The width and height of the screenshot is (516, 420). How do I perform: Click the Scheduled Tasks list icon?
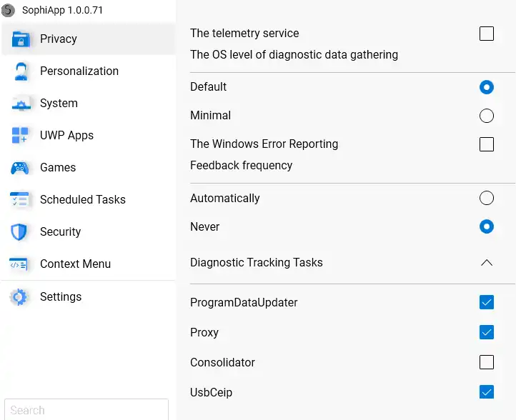pos(20,200)
